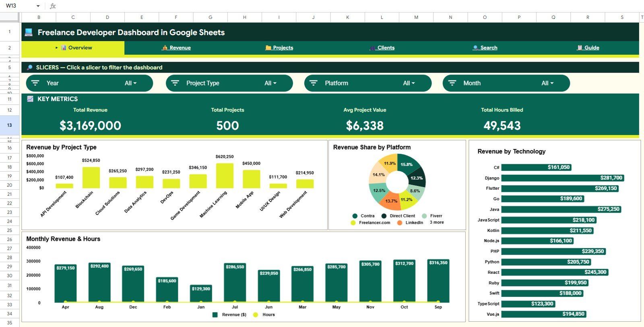The height and width of the screenshot is (327, 644).
Task: Click the Project Type slicer filter icon
Action: click(x=175, y=83)
